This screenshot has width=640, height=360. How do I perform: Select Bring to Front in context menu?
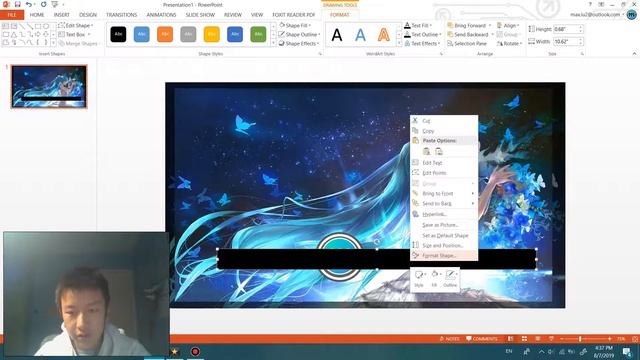pyautogui.click(x=444, y=193)
